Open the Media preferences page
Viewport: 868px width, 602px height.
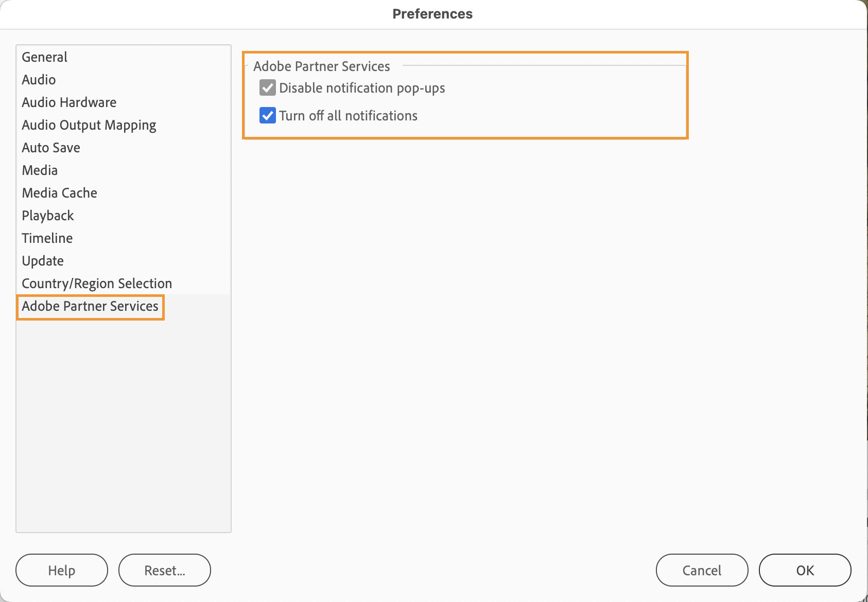point(40,170)
